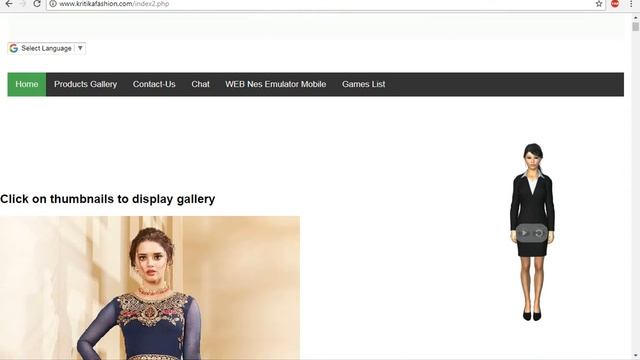Click the virtual avatar woman figure
The height and width of the screenshot is (360, 640).
pyautogui.click(x=532, y=232)
